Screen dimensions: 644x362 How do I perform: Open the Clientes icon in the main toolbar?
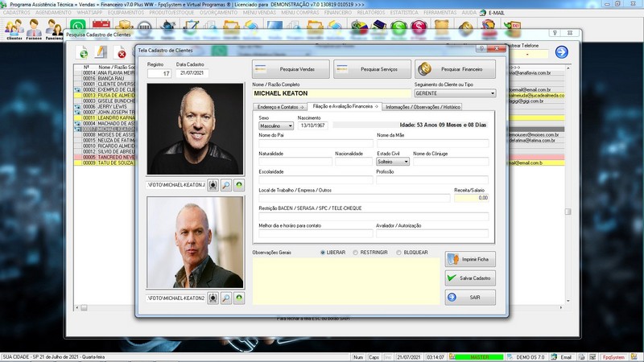click(14, 30)
